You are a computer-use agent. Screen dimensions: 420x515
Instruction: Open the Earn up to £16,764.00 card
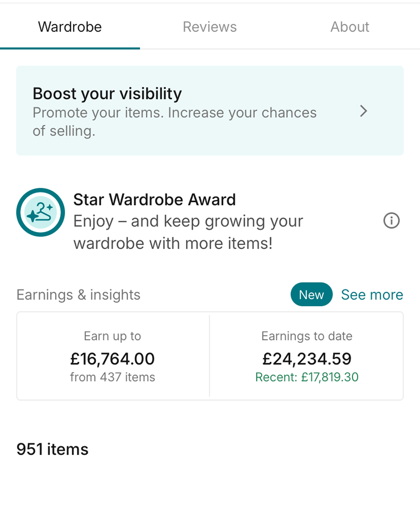113,356
